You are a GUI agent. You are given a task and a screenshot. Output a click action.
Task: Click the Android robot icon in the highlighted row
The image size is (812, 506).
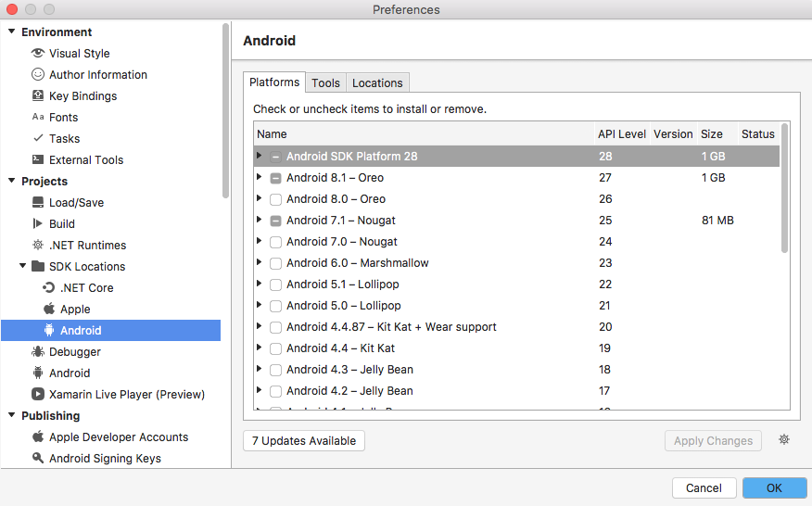pyautogui.click(x=49, y=329)
